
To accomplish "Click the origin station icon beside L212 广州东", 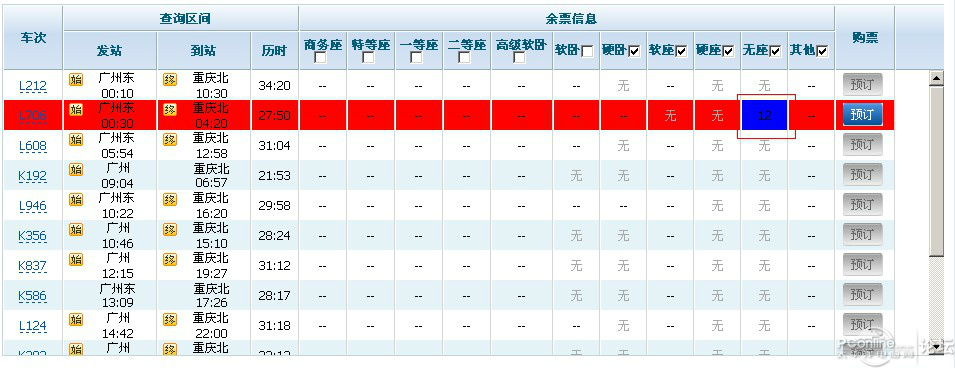I will click(x=76, y=80).
